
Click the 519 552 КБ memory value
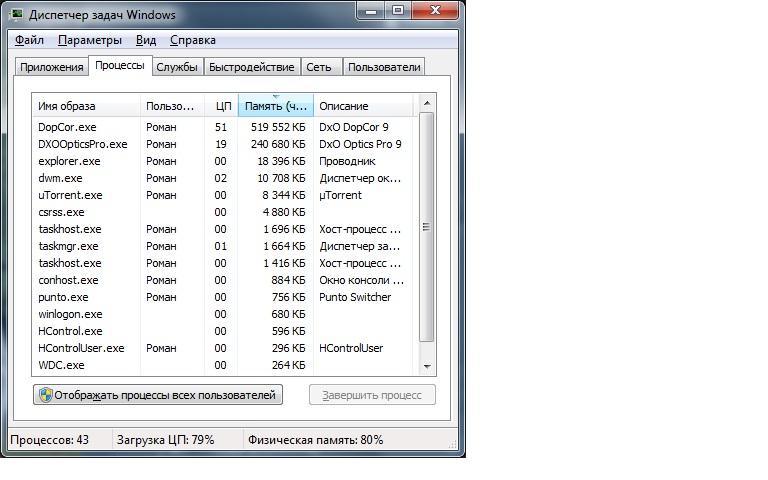click(x=278, y=127)
